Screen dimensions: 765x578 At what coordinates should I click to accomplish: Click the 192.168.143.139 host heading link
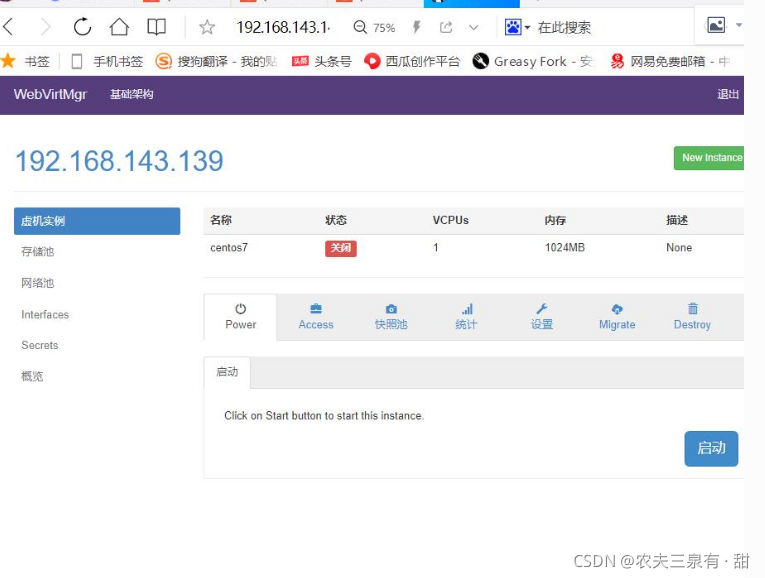(120, 160)
